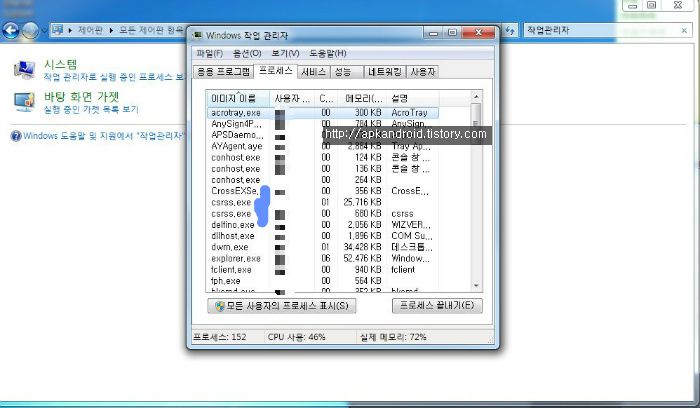
Task: Click 제어판 in the address breadcrumb
Action: pyautogui.click(x=90, y=30)
